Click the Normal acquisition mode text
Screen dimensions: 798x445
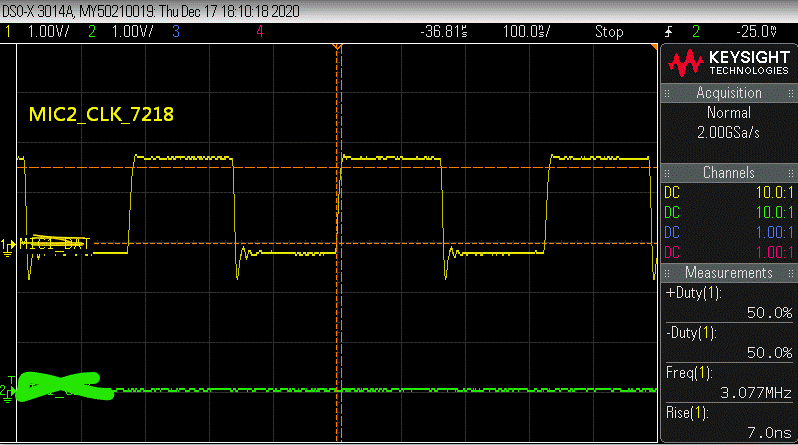tap(729, 113)
